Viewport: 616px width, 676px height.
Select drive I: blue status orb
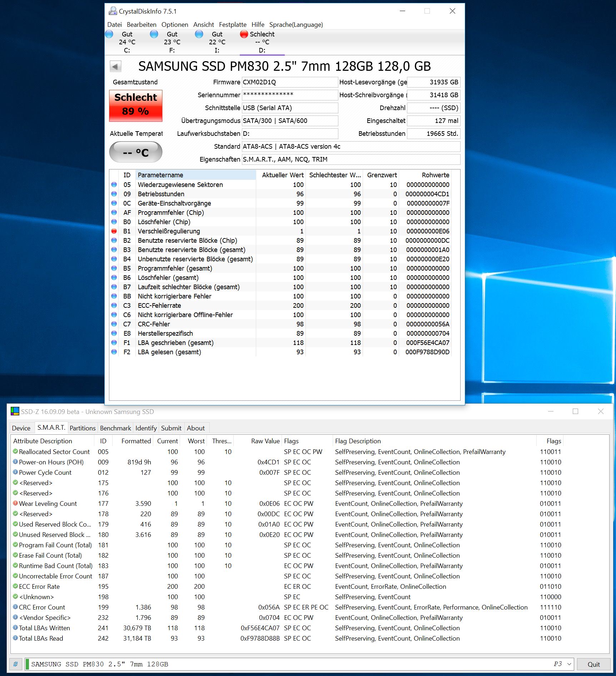[199, 34]
